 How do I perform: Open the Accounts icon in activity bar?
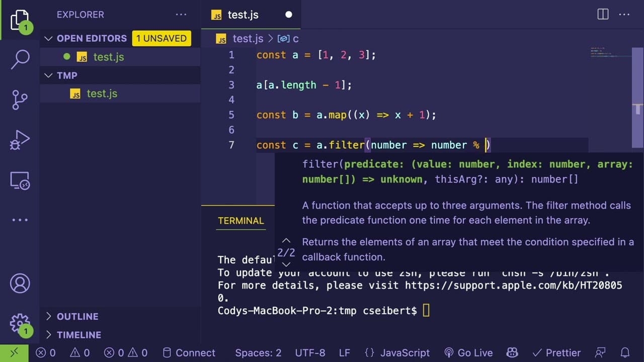pyautogui.click(x=20, y=284)
